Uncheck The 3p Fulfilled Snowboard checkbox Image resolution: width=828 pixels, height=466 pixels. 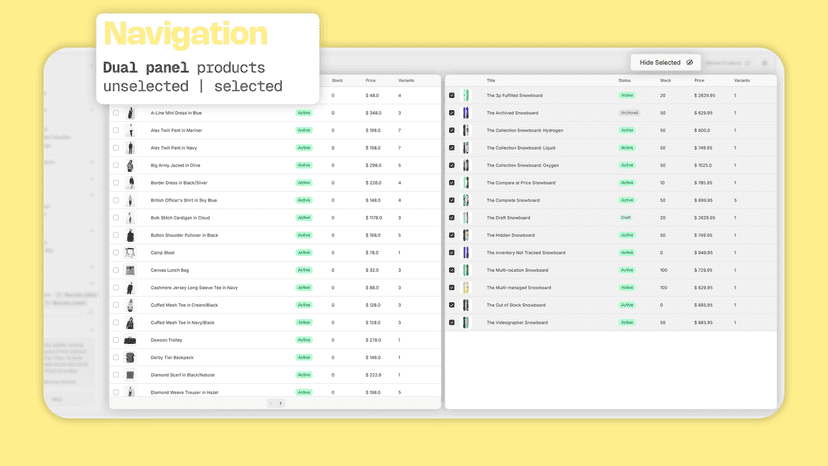(451, 96)
